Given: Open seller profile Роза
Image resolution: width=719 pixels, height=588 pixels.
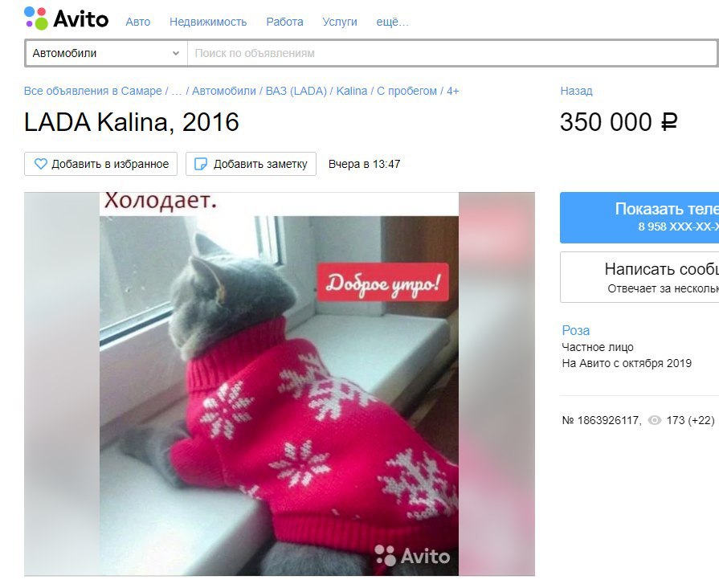Looking at the screenshot, I should (x=576, y=330).
